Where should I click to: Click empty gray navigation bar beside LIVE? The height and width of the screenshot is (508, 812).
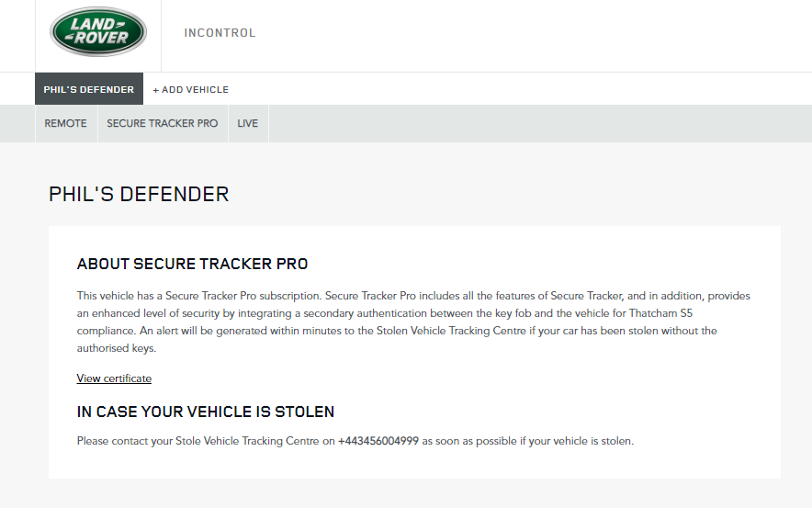(x=538, y=123)
